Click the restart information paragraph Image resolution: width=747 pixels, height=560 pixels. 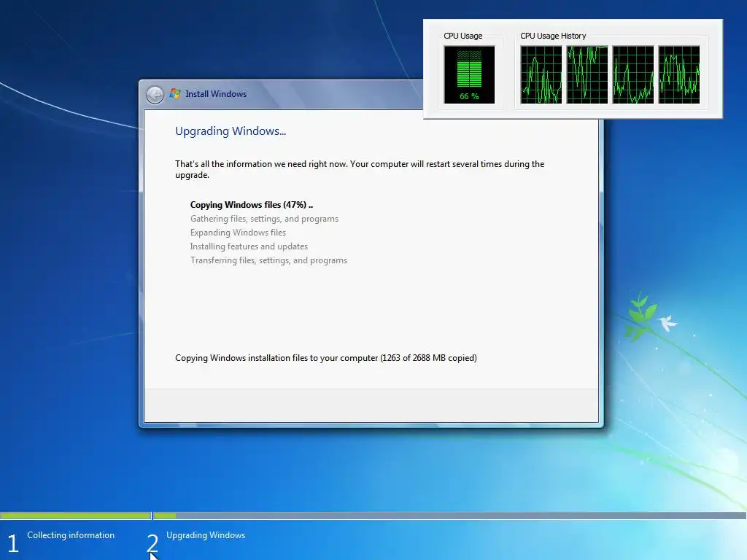point(360,169)
